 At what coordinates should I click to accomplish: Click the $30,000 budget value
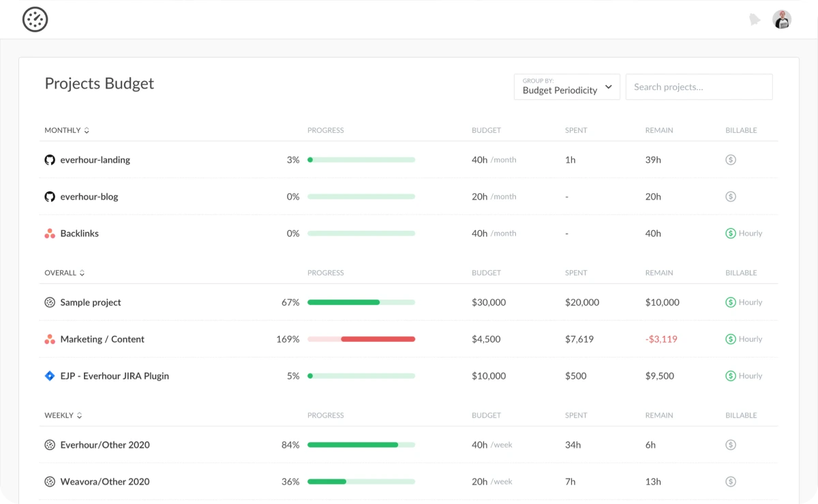coord(489,302)
